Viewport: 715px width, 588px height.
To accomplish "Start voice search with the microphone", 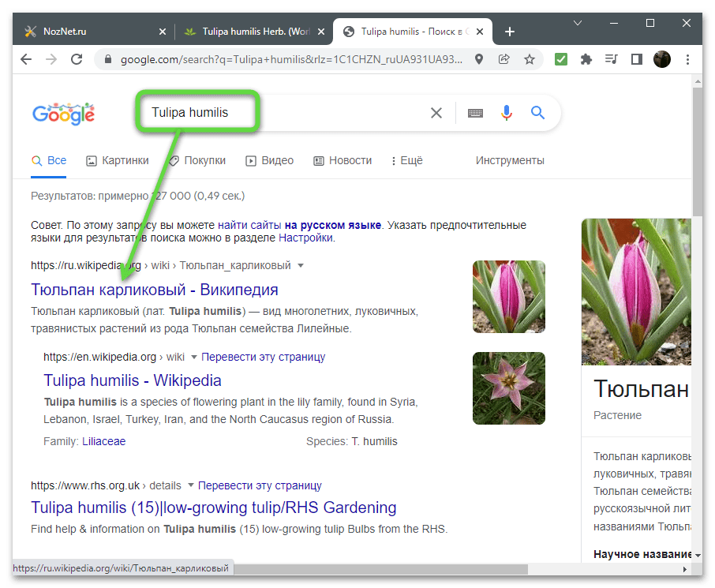I will pyautogui.click(x=507, y=113).
